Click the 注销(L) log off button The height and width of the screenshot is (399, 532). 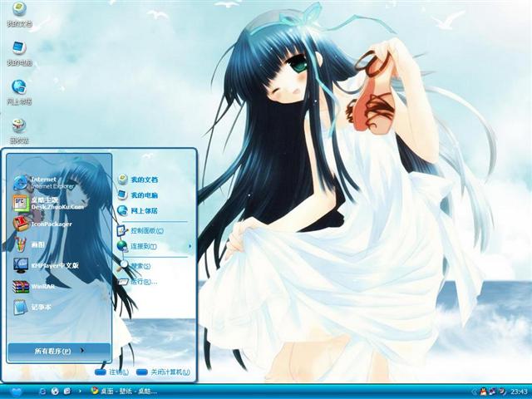click(112, 372)
